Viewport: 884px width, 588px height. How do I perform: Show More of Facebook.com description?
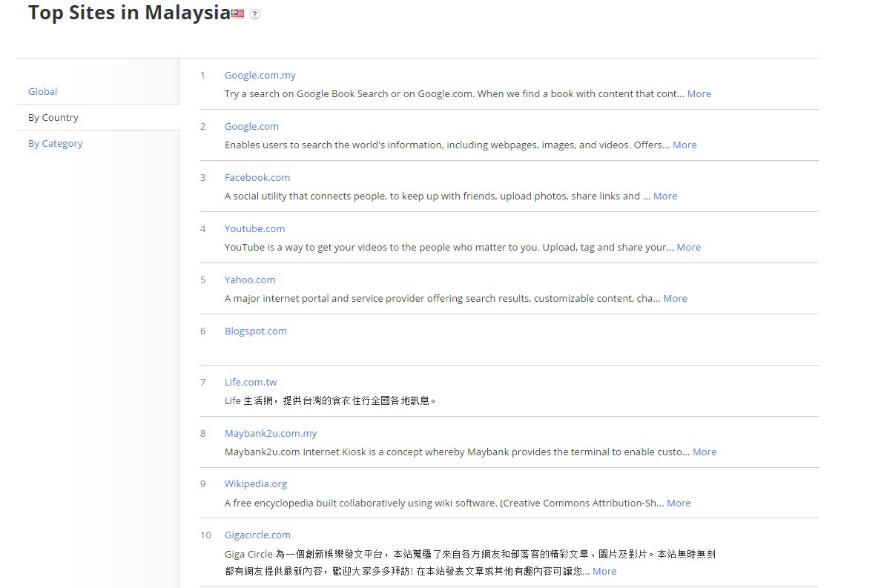[665, 196]
